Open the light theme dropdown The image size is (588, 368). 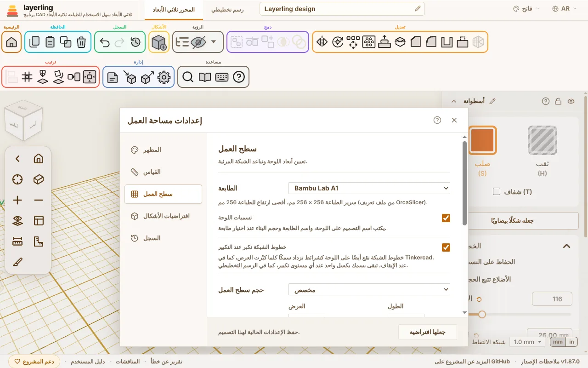[526, 9]
